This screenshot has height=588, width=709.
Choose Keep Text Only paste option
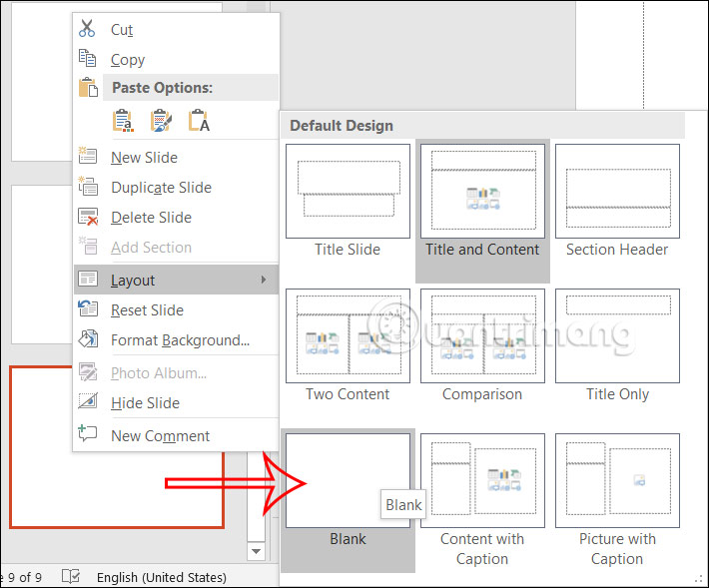coord(199,121)
